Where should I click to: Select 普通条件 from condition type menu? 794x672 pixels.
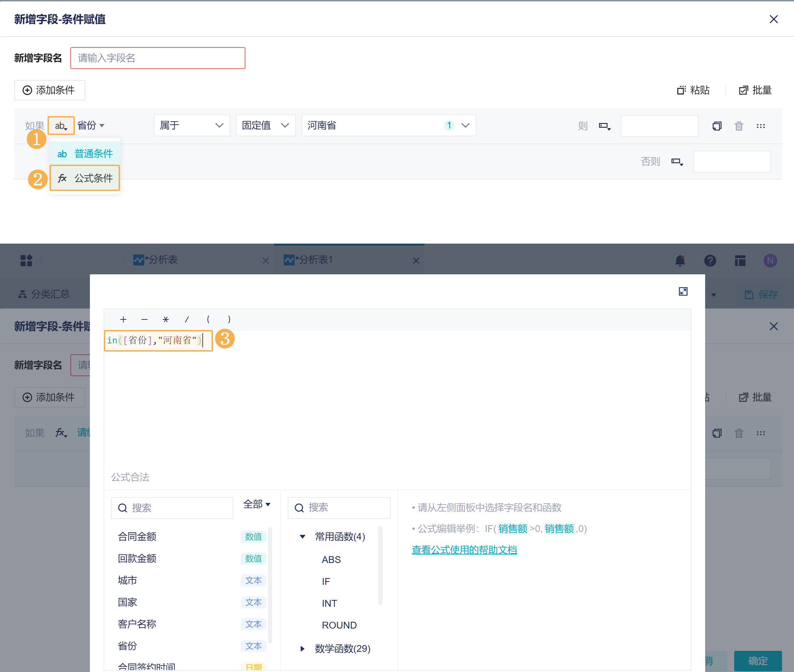coord(85,153)
